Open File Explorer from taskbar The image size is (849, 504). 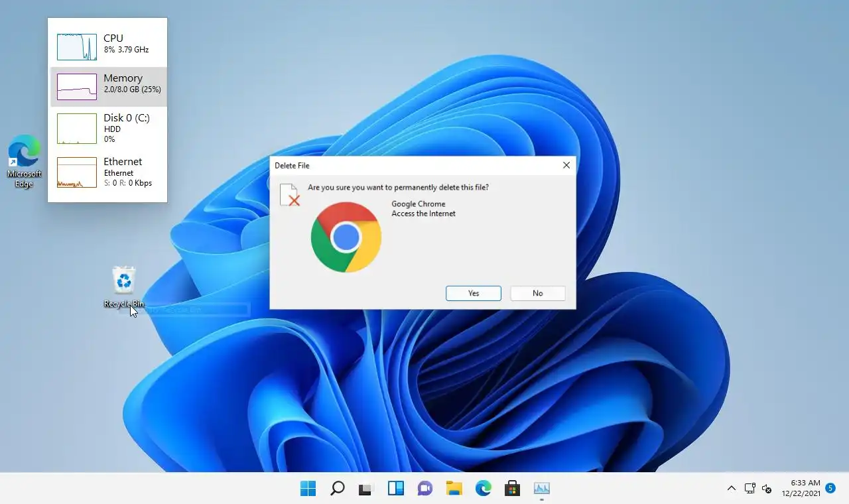coord(454,489)
